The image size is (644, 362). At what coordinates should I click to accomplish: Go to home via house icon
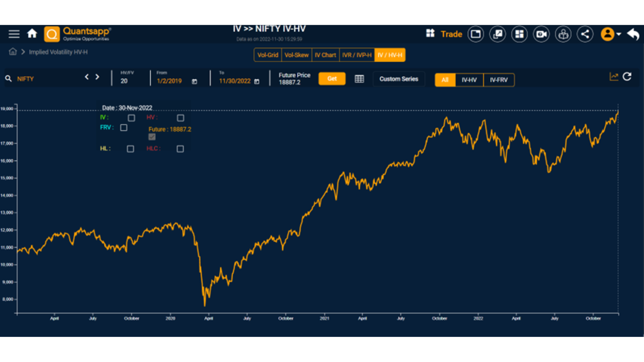[32, 34]
